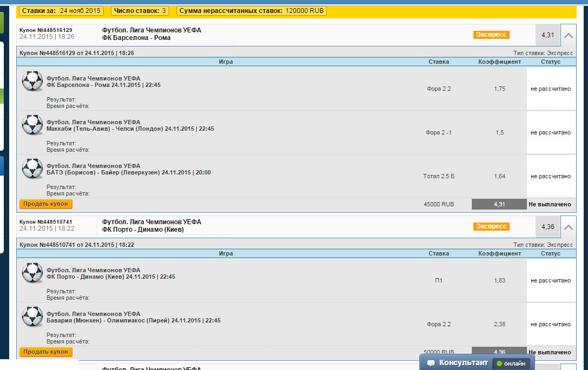Click Купон №448516129 number in first coupon header
Image resolution: width=588 pixels, height=370 pixels.
[x=46, y=30]
